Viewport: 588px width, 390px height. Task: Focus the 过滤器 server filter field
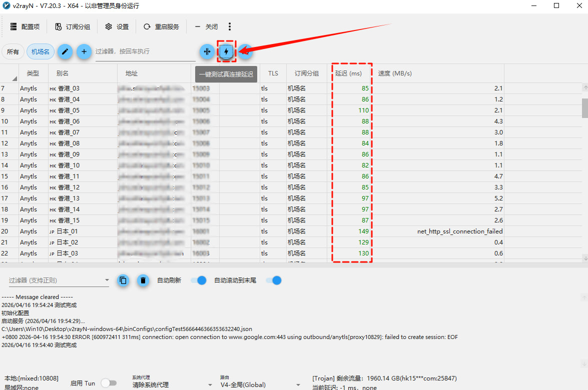(x=145, y=51)
